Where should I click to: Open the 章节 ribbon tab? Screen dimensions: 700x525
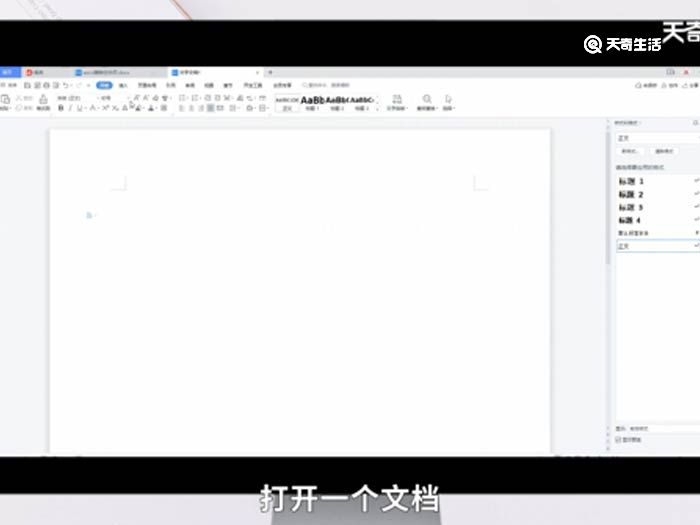click(228, 85)
